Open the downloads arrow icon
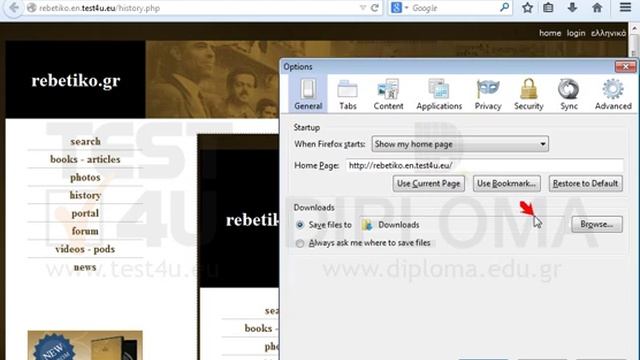The width and height of the screenshot is (640, 360). click(x=572, y=8)
